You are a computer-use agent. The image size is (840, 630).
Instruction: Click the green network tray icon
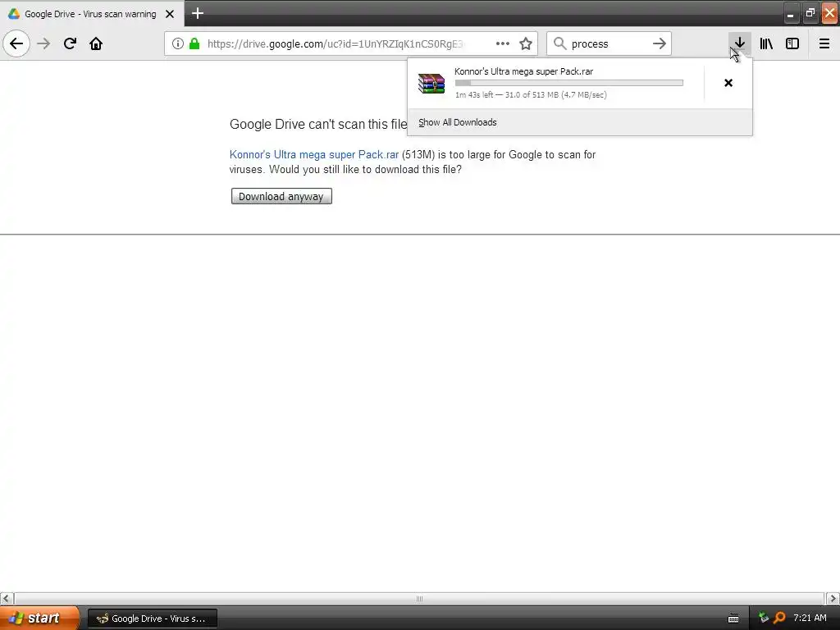pos(764,618)
